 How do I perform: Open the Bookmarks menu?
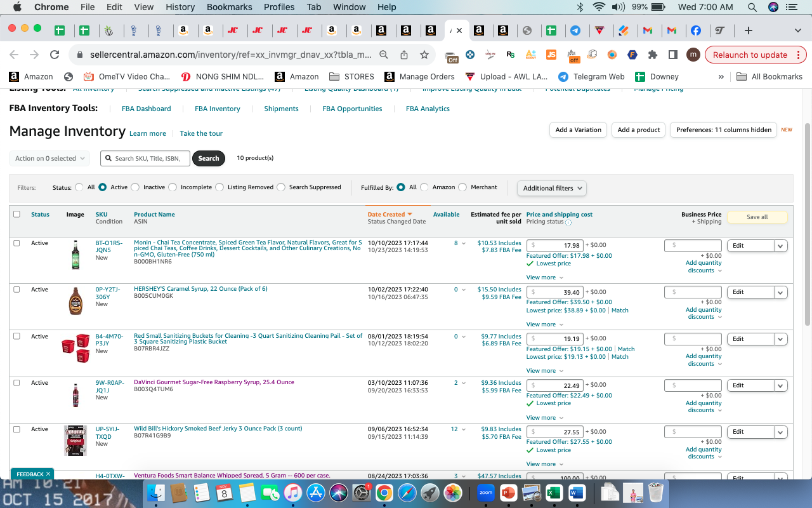(229, 7)
